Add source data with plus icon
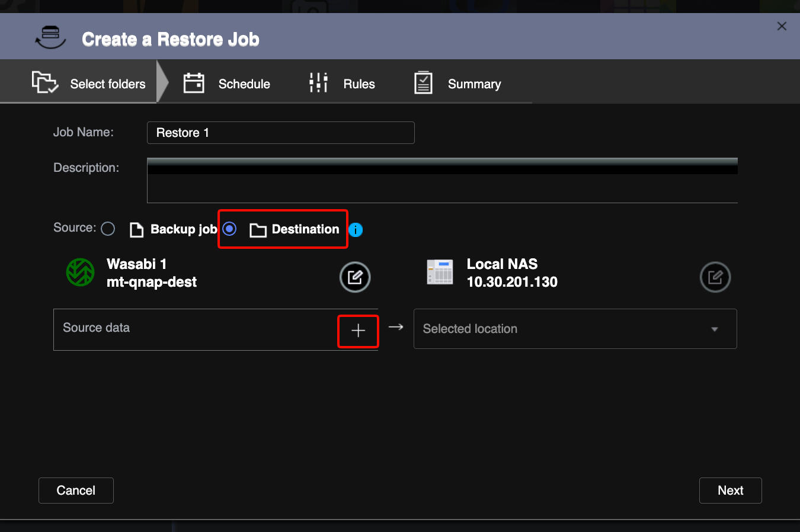This screenshot has height=532, width=800. (358, 331)
